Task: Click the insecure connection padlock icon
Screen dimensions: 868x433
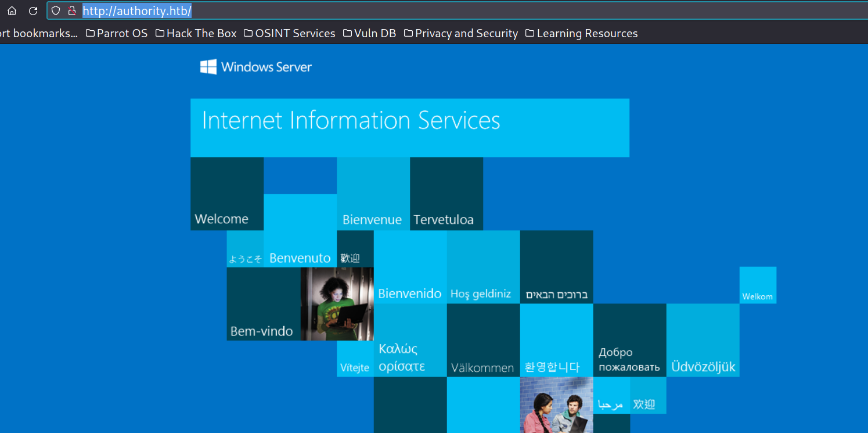Action: click(x=72, y=10)
